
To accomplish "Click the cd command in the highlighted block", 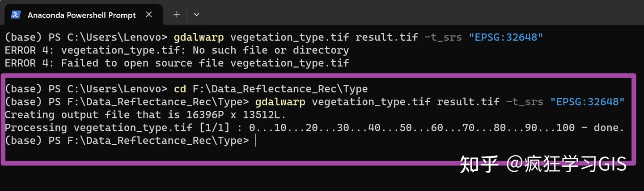I will click(x=180, y=89).
